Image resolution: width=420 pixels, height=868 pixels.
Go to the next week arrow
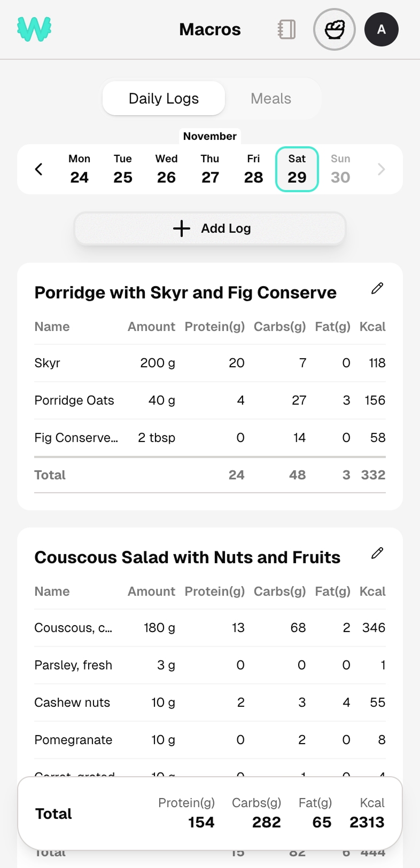tap(381, 170)
